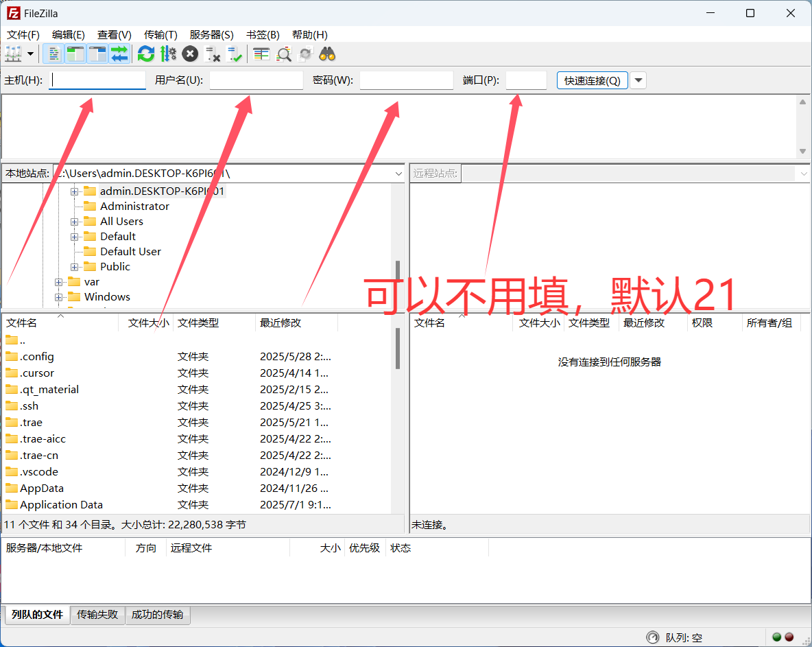The image size is (812, 647).
Task: Disconnect from the current server
Action: [x=213, y=54]
